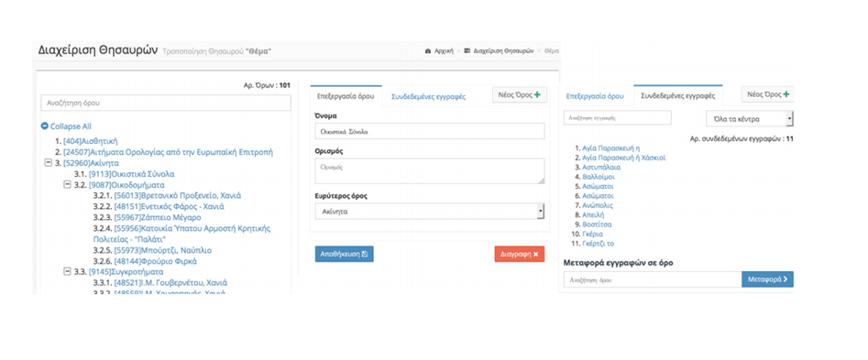Open term [56013]Βρετανικό Προξενείο, Χανιά

click(x=177, y=196)
